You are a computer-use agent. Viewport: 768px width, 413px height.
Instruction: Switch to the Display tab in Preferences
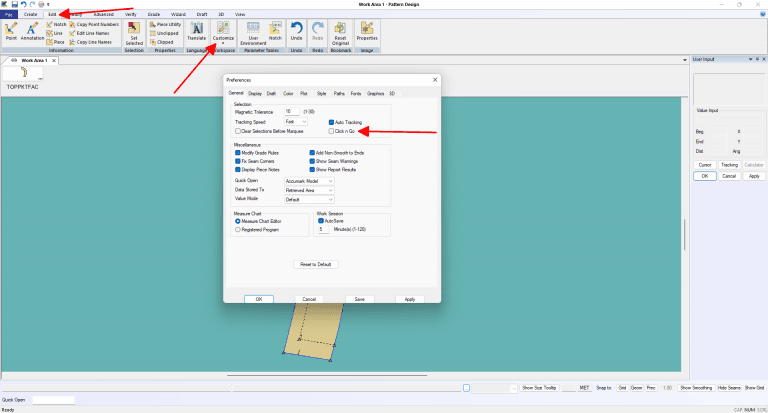pyautogui.click(x=255, y=93)
